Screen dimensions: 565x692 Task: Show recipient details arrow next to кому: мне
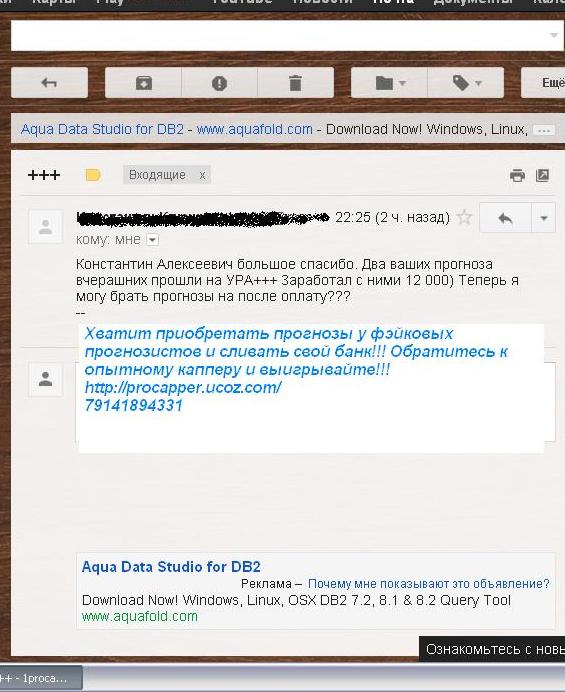click(x=152, y=240)
